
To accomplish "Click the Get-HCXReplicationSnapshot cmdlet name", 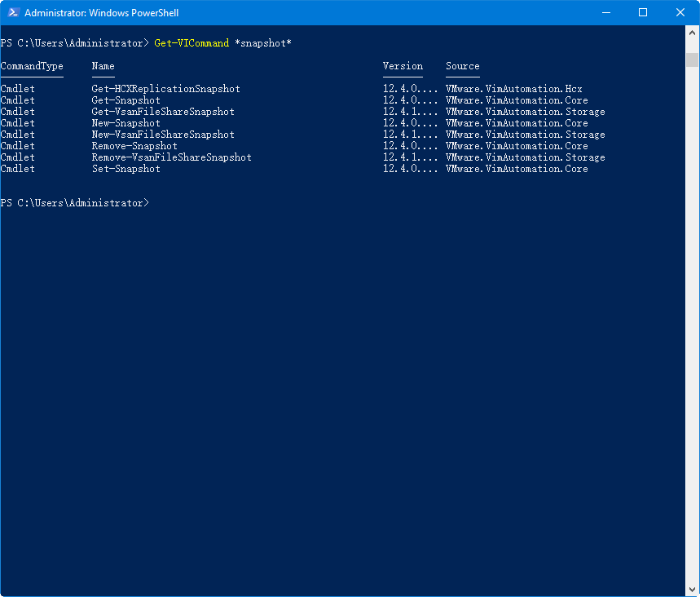I will click(166, 89).
